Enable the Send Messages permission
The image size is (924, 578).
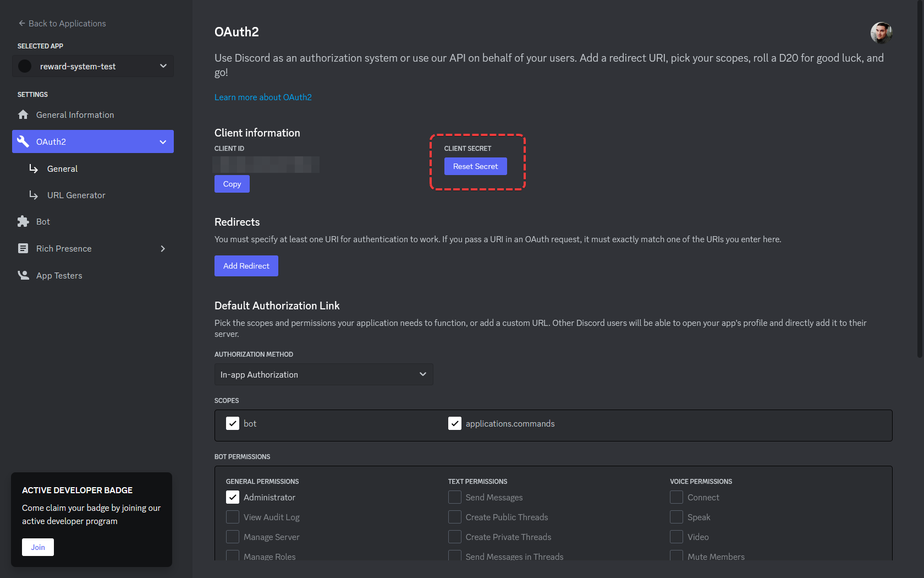click(x=455, y=497)
